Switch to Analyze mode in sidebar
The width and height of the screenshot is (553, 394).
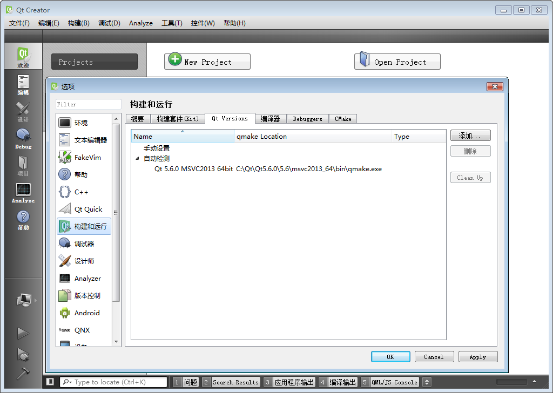coord(23,193)
